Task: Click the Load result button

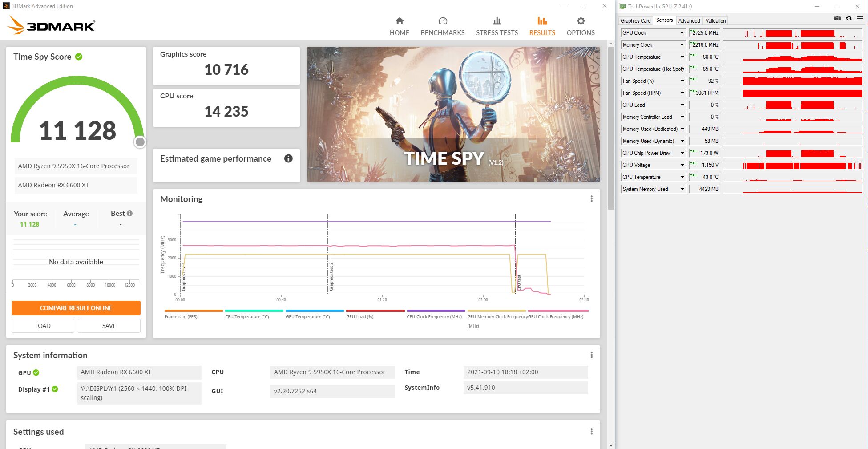Action: tap(43, 326)
